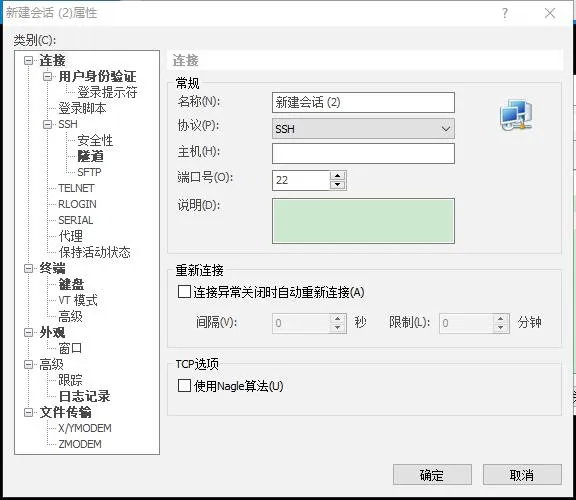This screenshot has height=500, width=576.
Task: Select X/YMODEM in category tree
Action: 85,428
